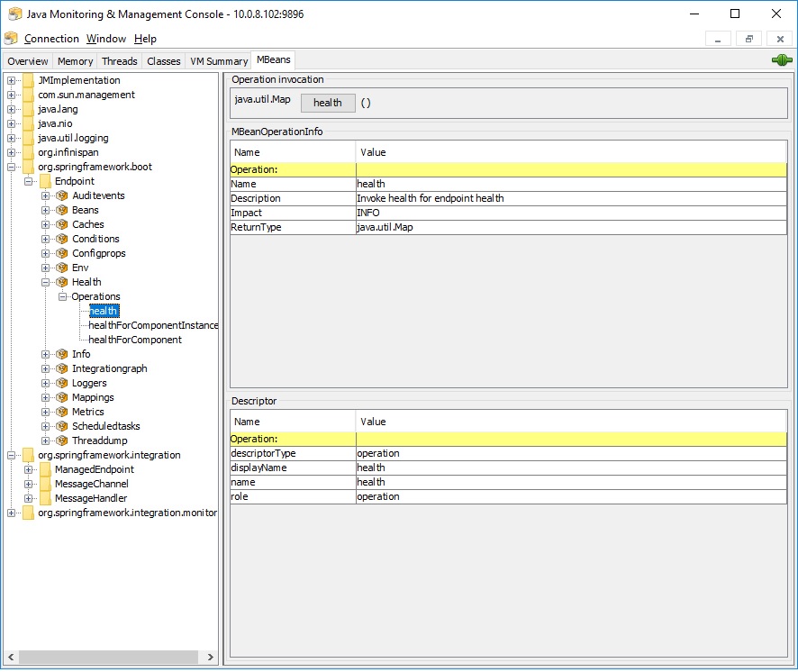Click the Value column header in MBeanOperationInfo

373,152
